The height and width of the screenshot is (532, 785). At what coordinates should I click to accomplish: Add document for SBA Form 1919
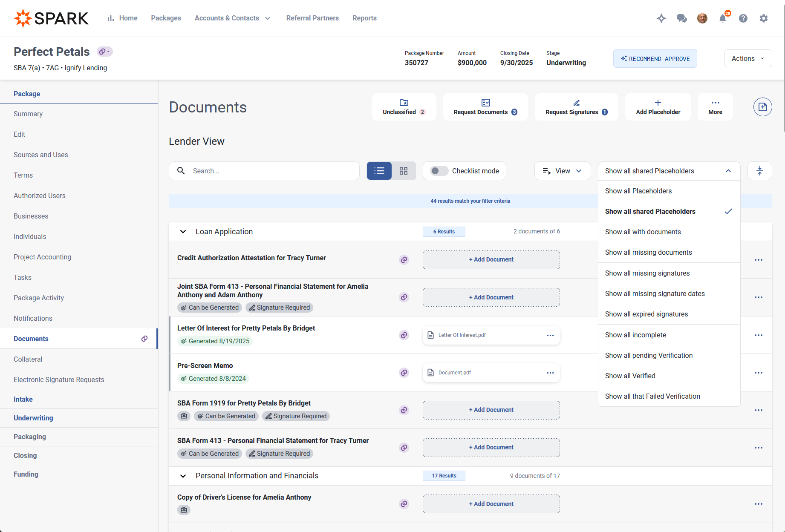point(491,410)
